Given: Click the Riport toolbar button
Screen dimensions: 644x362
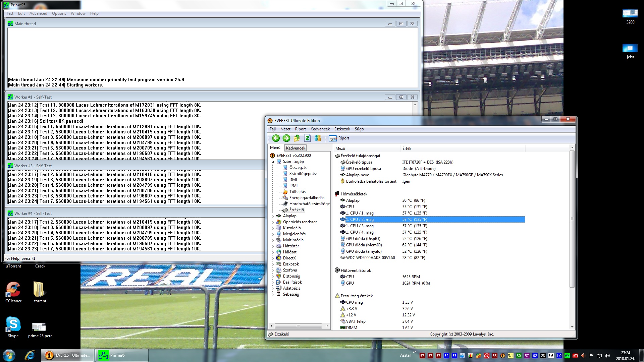Looking at the screenshot, I should pyautogui.click(x=339, y=138).
